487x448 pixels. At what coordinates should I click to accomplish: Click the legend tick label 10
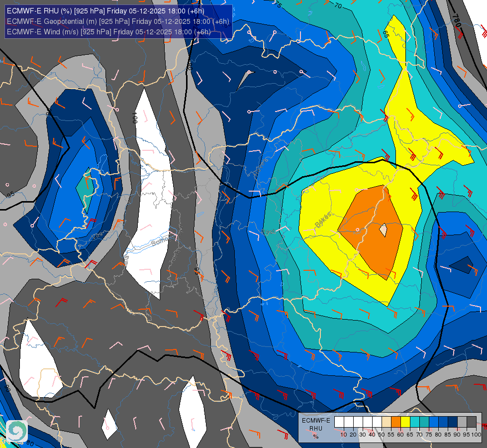point(344,435)
